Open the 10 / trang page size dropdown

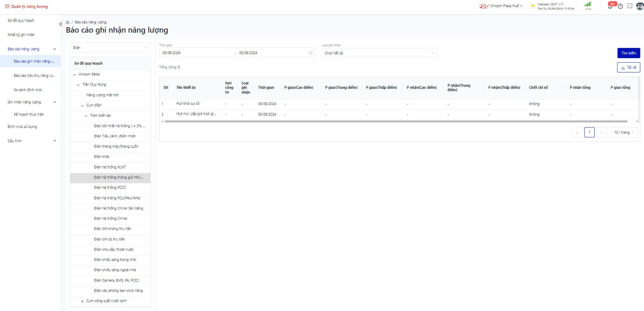[624, 132]
